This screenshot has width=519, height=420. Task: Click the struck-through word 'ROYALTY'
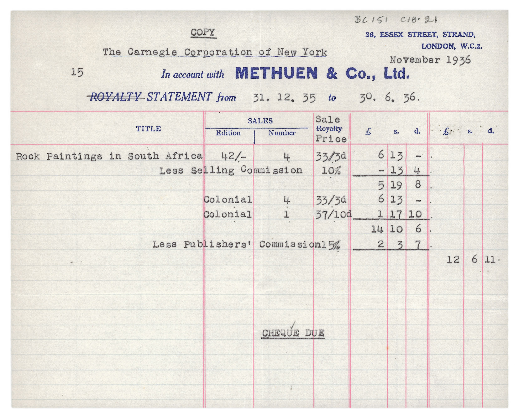click(116, 97)
